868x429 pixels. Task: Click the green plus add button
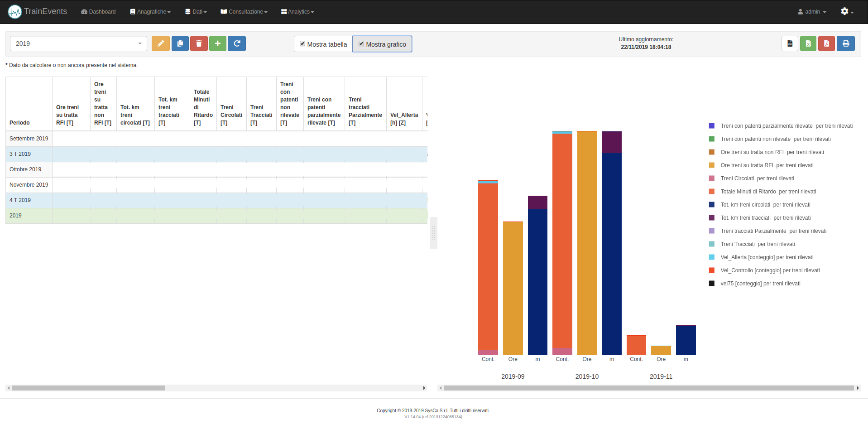(218, 43)
